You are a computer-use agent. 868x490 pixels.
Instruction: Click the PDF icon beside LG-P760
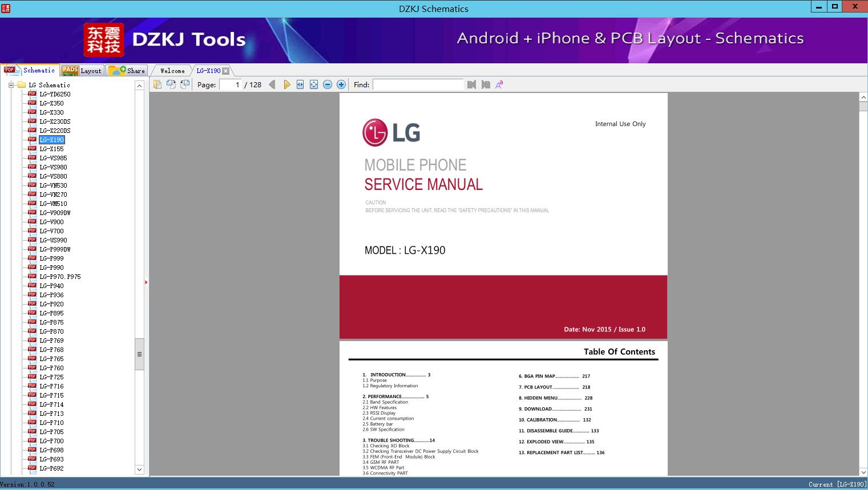(32, 368)
